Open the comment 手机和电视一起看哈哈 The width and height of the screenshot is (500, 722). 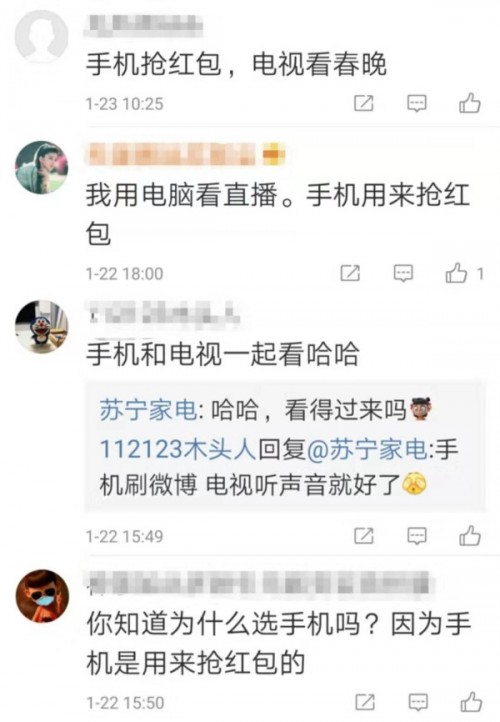point(223,355)
